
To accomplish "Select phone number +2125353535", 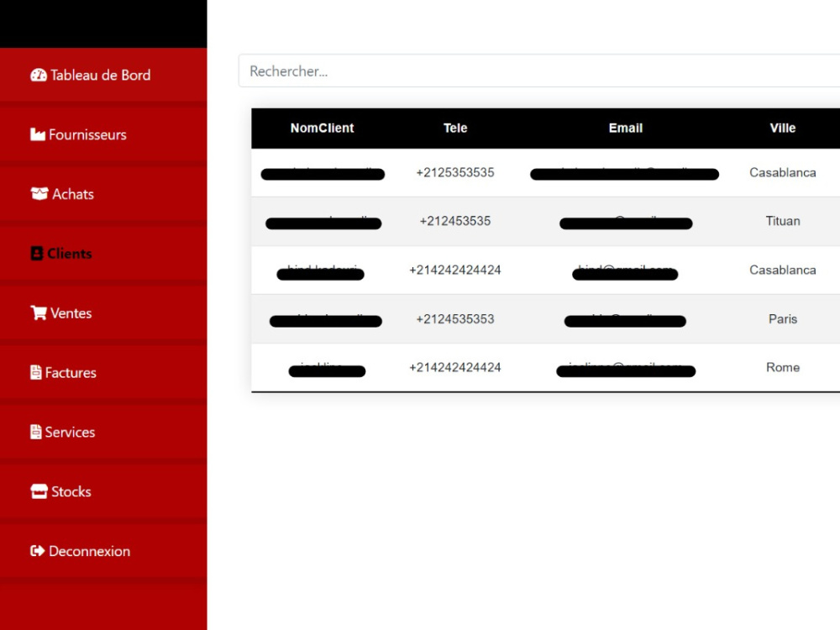I will point(455,172).
